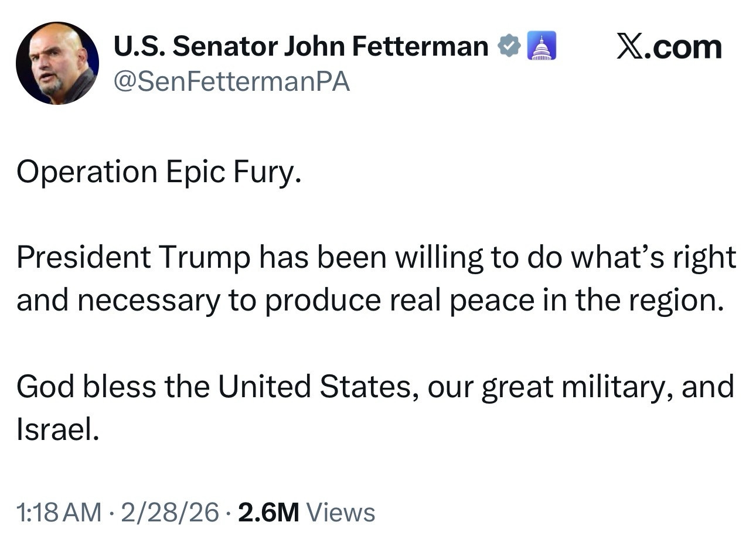
Task: Click the X logo in the X.com watermark
Action: [x=630, y=47]
